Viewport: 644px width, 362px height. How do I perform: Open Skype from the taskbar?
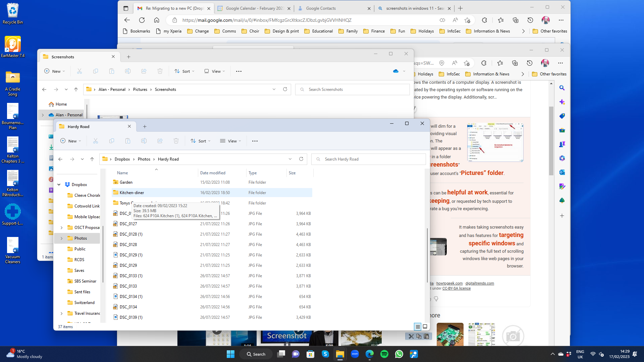click(x=325, y=354)
